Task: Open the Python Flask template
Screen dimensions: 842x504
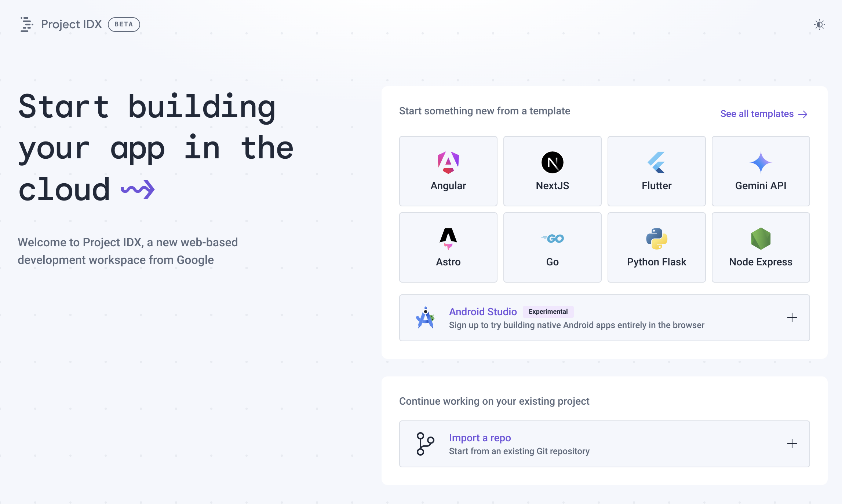Action: (x=656, y=247)
